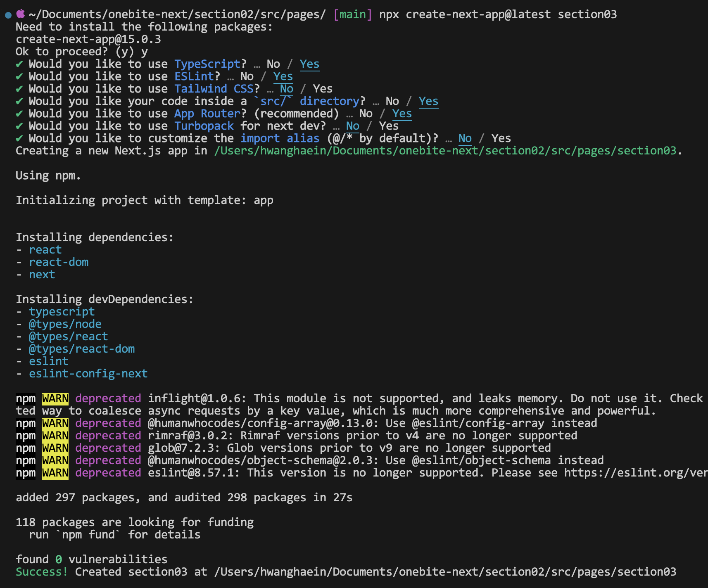Click the underlined No answer for Turbopack
708x588 pixels.
click(352, 126)
